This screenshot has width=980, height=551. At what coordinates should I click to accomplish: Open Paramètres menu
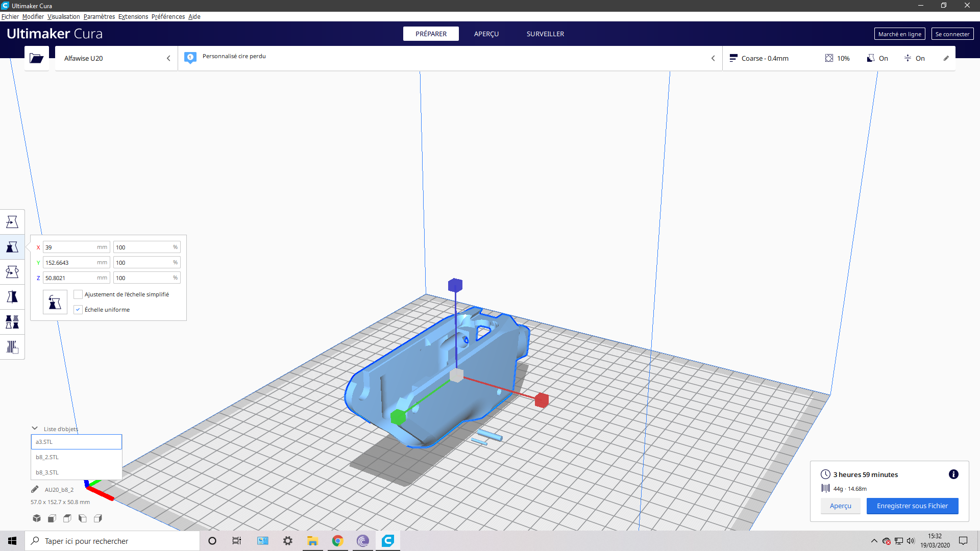tap(100, 17)
